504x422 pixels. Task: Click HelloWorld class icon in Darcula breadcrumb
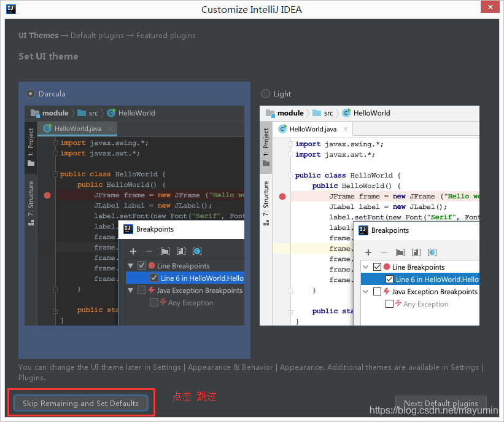tap(111, 112)
